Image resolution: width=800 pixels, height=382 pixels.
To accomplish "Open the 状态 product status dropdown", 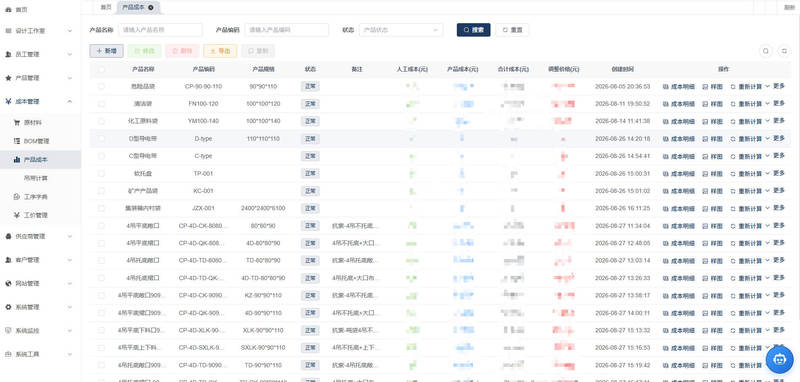I will (401, 30).
